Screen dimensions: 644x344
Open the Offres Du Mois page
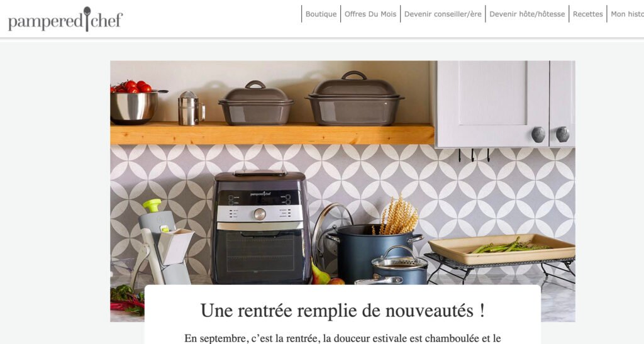point(370,14)
